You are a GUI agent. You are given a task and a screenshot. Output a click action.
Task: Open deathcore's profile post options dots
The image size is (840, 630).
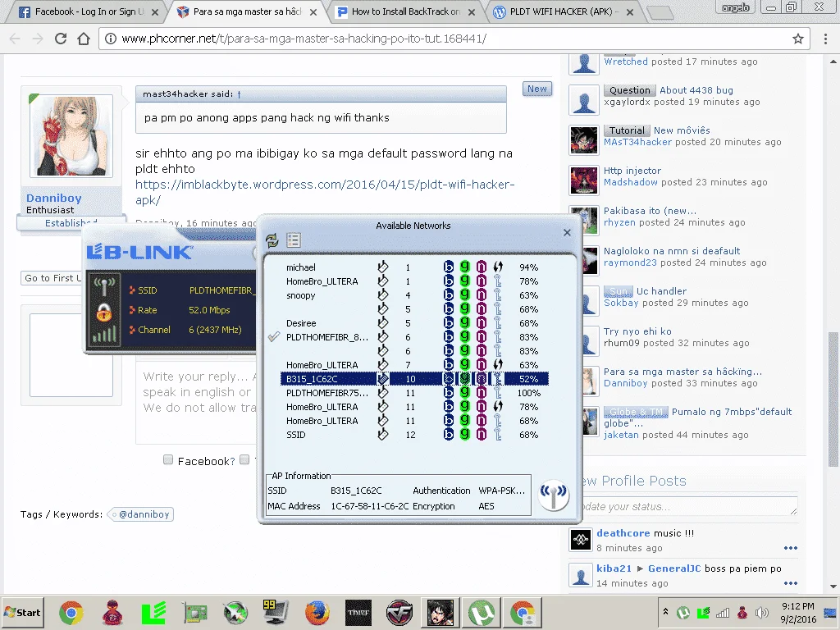click(x=790, y=548)
